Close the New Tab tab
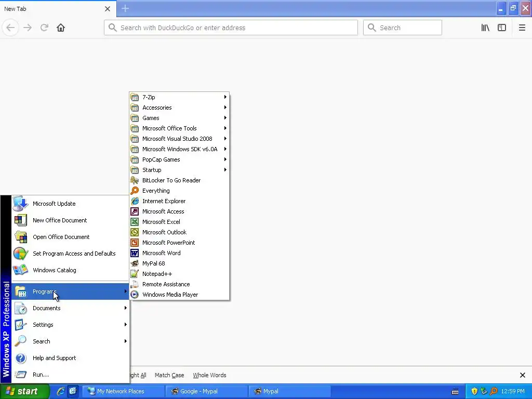This screenshot has height=399, width=532. (107, 9)
